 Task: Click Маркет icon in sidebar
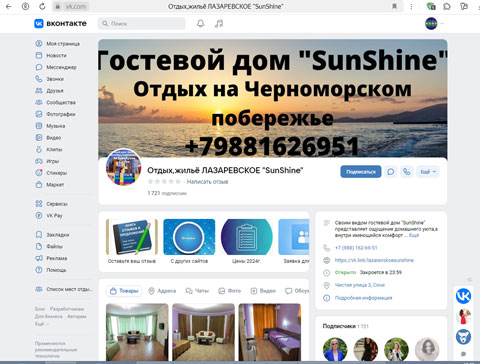coord(39,184)
